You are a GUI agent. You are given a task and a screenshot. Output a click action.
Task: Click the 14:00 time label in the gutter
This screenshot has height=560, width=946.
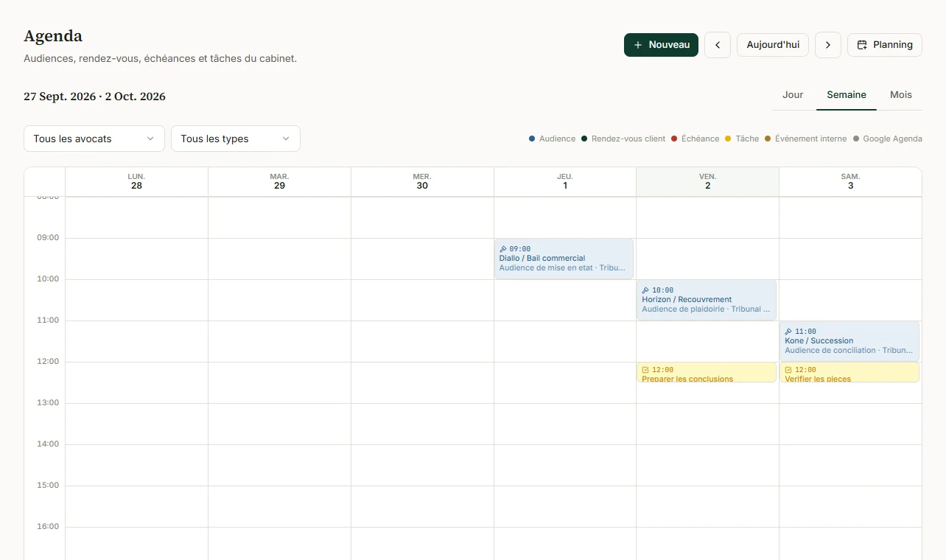[48, 444]
